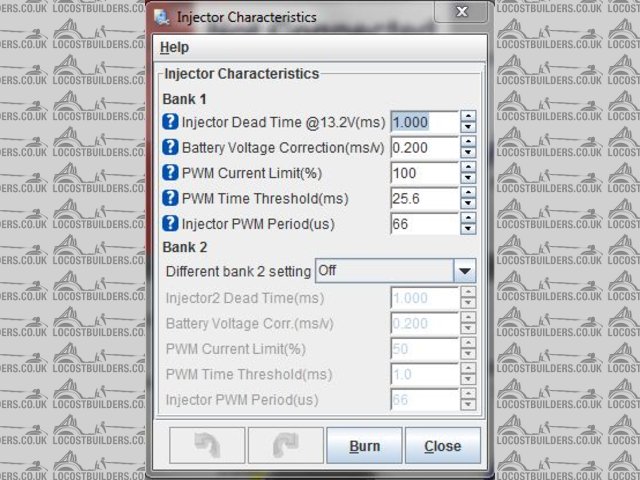Open help for PWM Time Threshold
The height and width of the screenshot is (480, 640).
pos(170,198)
